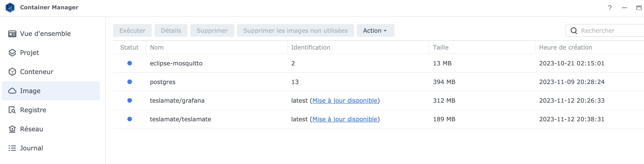Expand the Action dropdown menu
This screenshot has height=164, width=644.
375,31
